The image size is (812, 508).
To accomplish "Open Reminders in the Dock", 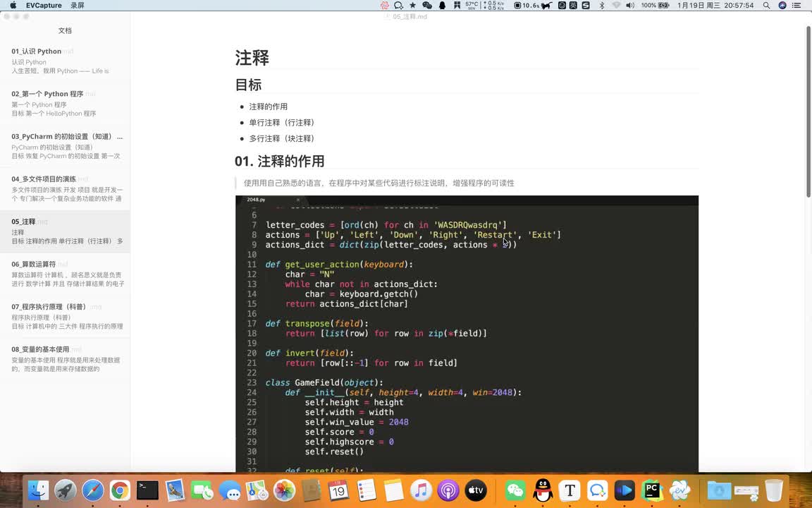I will pyautogui.click(x=366, y=490).
